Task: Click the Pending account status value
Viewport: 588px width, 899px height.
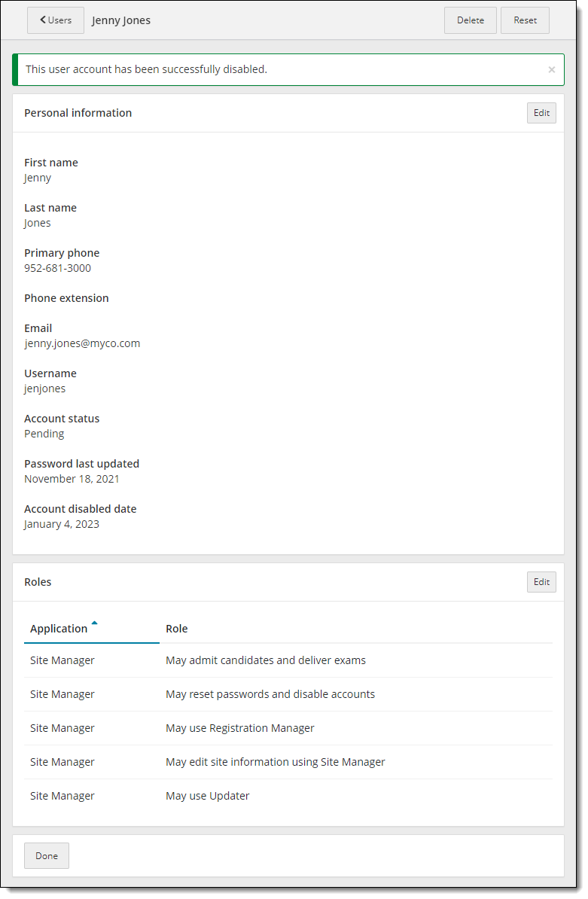Action: (44, 434)
